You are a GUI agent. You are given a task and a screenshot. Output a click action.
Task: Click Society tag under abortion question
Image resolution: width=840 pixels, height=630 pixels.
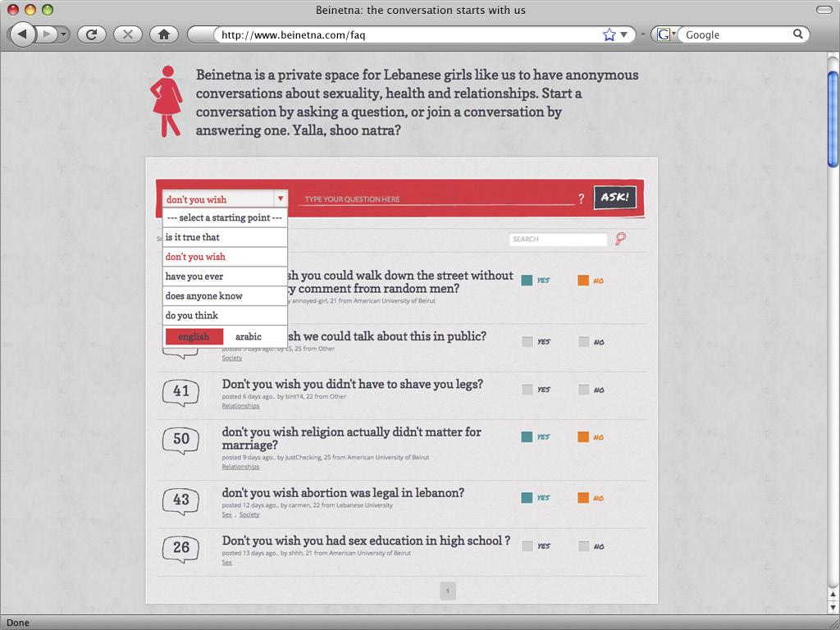point(249,514)
